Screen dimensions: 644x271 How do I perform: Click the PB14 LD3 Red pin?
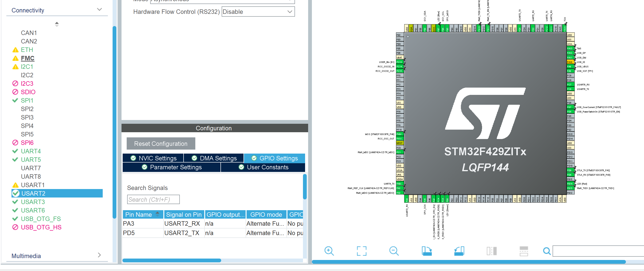click(570, 184)
